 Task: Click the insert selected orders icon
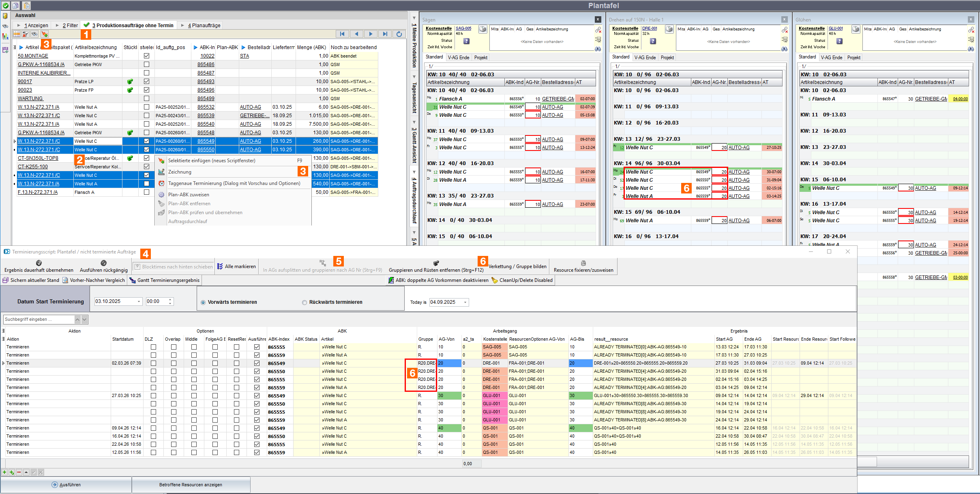[x=44, y=34]
